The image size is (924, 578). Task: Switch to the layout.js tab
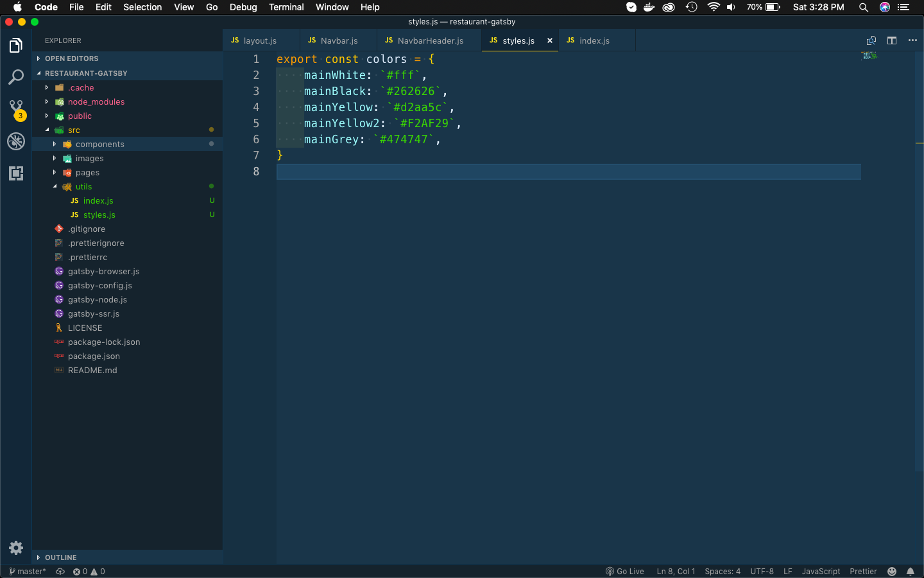(261, 40)
